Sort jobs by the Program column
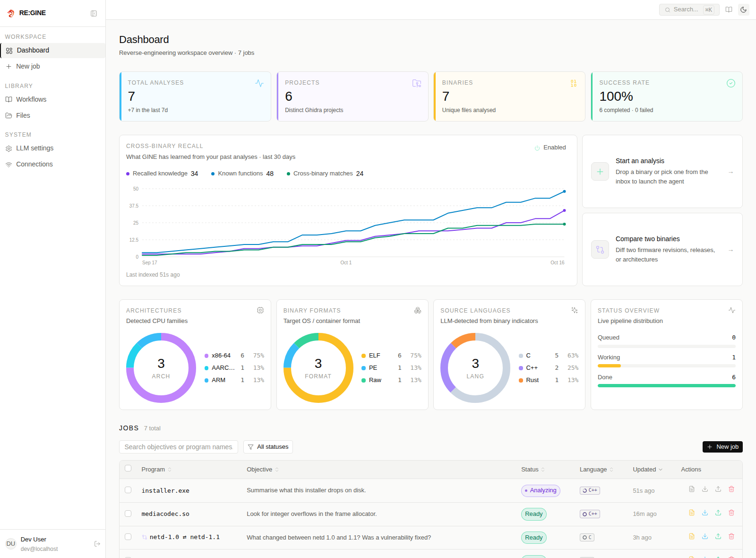Screen dimensions: 756x558 pyautogui.click(x=156, y=470)
